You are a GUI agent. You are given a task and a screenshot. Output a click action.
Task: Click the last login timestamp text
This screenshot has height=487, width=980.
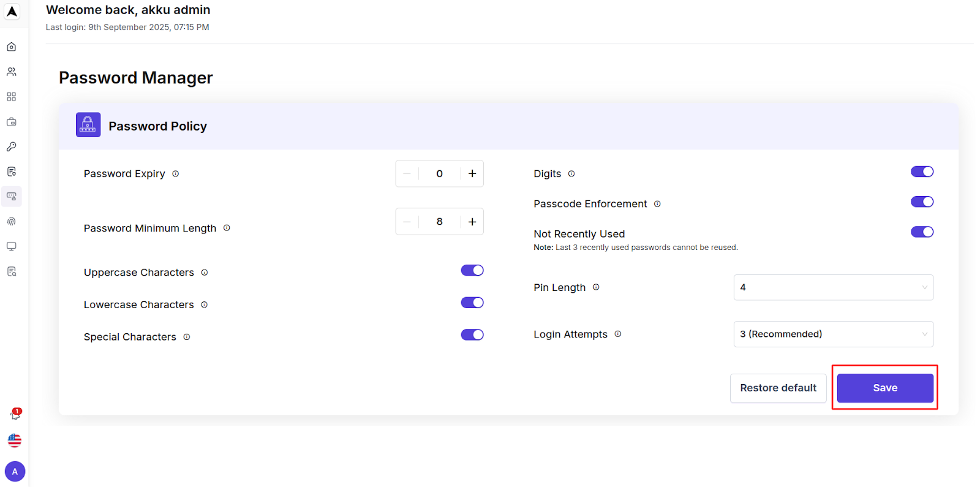(127, 27)
